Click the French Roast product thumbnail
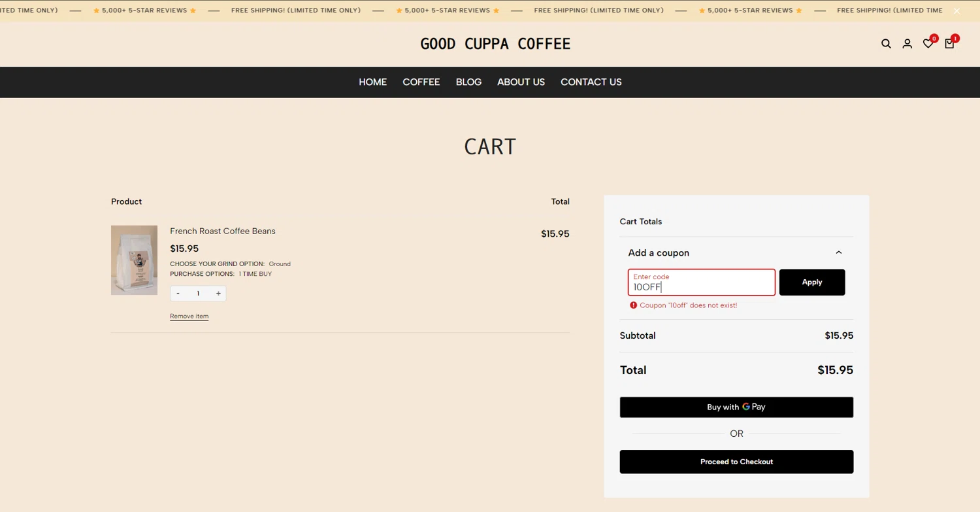This screenshot has height=512, width=980. tap(134, 260)
